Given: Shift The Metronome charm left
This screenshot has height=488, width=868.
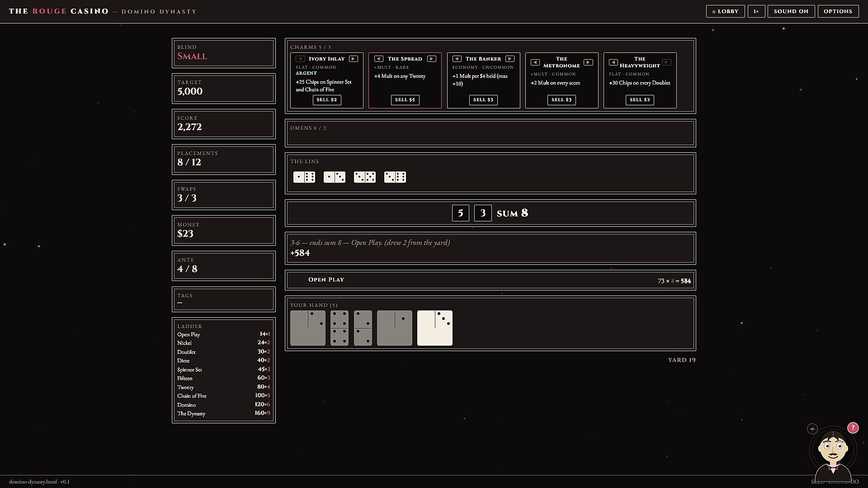Looking at the screenshot, I should tap(535, 62).
